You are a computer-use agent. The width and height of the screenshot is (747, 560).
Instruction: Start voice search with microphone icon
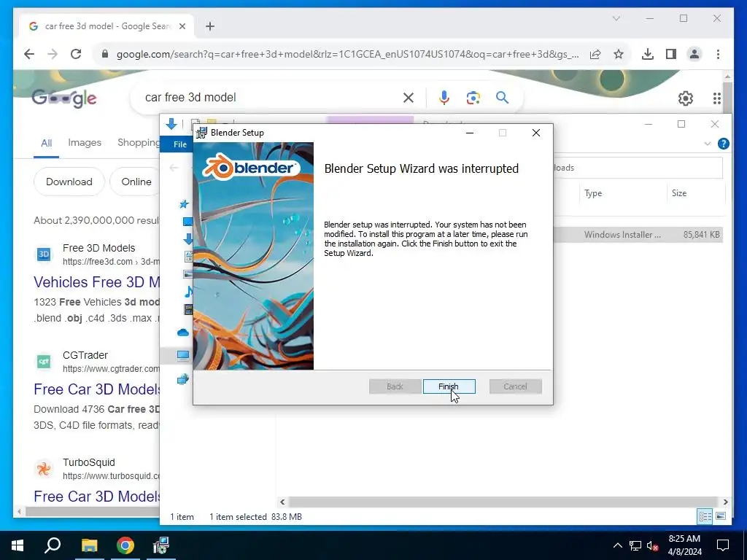[x=444, y=98]
